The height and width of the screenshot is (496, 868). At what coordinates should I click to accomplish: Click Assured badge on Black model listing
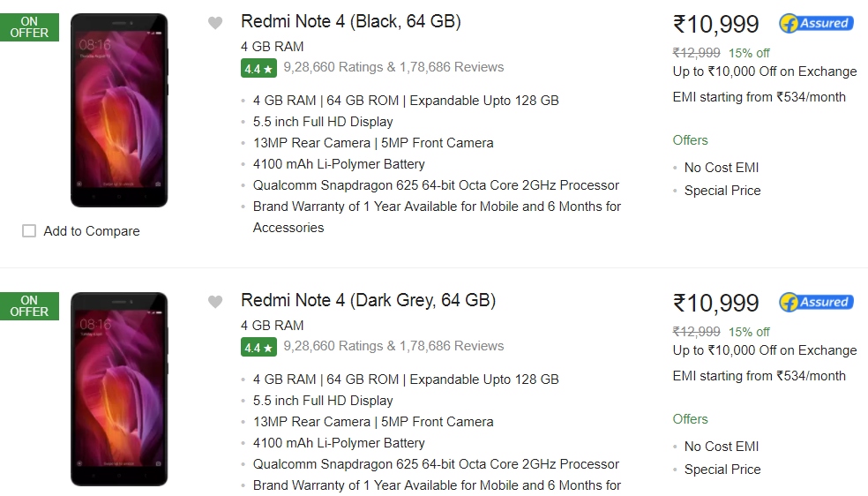(816, 23)
